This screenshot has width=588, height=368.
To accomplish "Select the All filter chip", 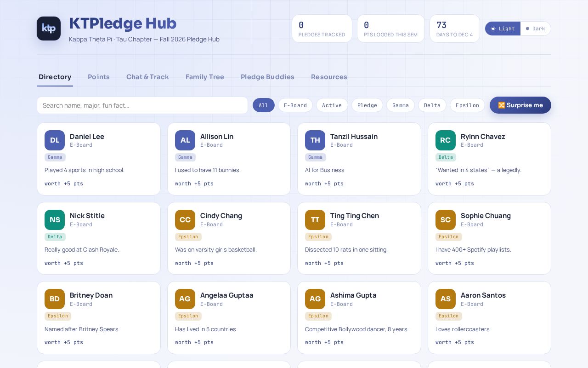I will pyautogui.click(x=264, y=105).
